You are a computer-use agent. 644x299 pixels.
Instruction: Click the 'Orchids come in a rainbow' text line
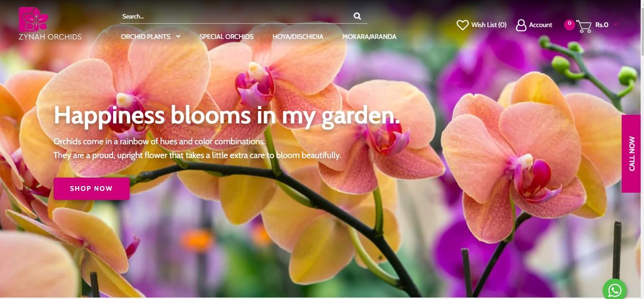(x=159, y=141)
